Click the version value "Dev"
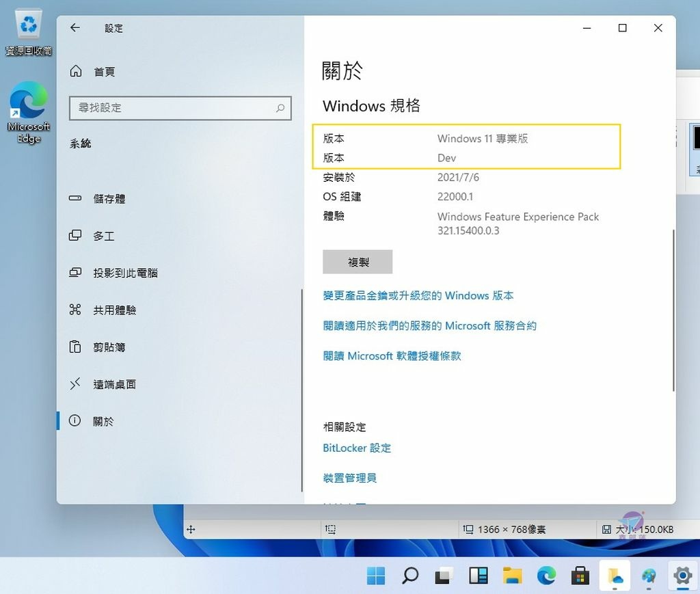Image resolution: width=700 pixels, height=594 pixels. (x=446, y=158)
